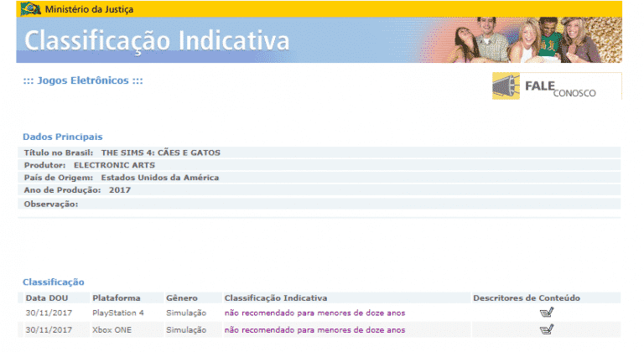Viewport: 644px width, 352px height.
Task: Click the Descritores de Conteúdo column header
Action: pyautogui.click(x=526, y=298)
